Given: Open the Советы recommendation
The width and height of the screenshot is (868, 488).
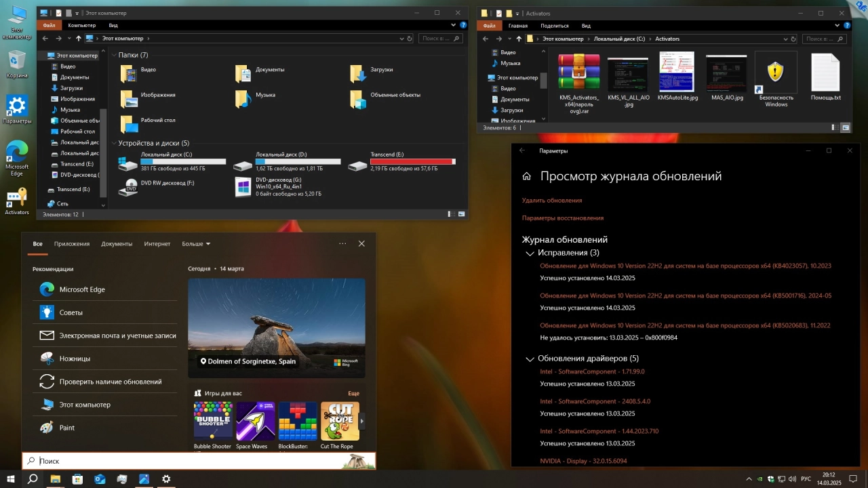Looking at the screenshot, I should 104,312.
